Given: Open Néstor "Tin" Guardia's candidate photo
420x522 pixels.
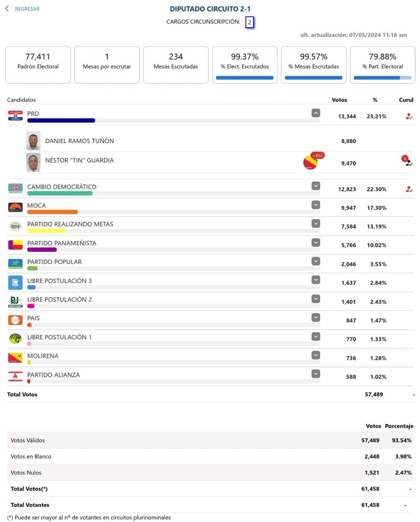Looking at the screenshot, I should click(33, 162).
